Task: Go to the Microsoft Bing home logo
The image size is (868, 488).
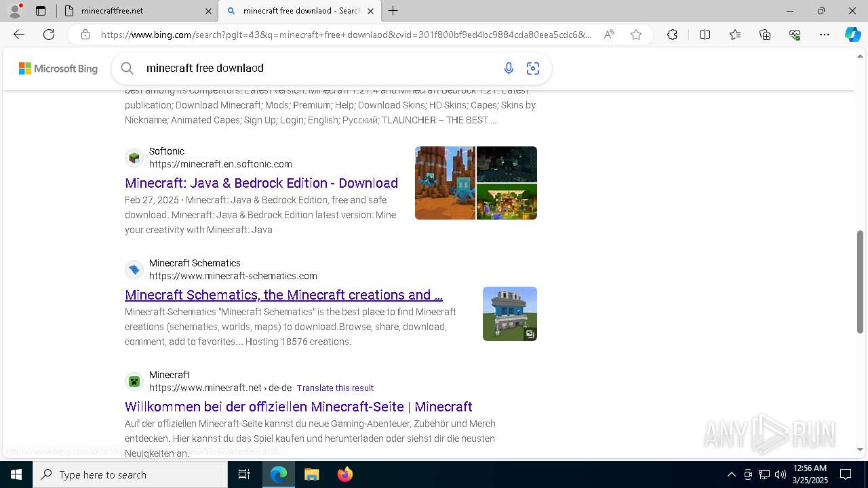Action: (58, 68)
